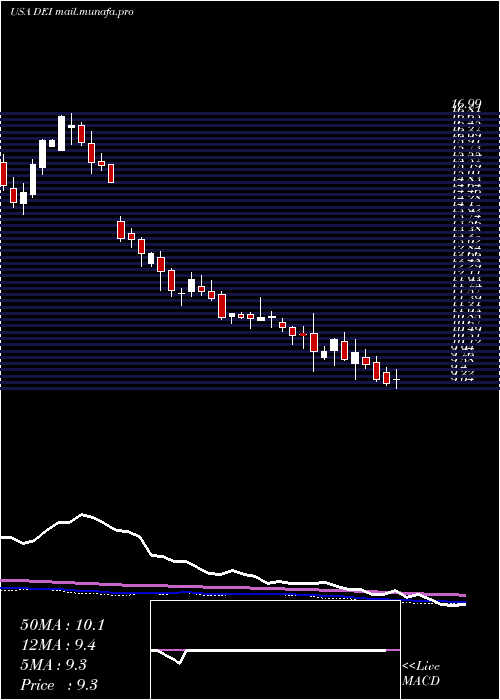The height and width of the screenshot is (700, 500).
Task: Click the top price axis label 16.99
Action: 467,104
